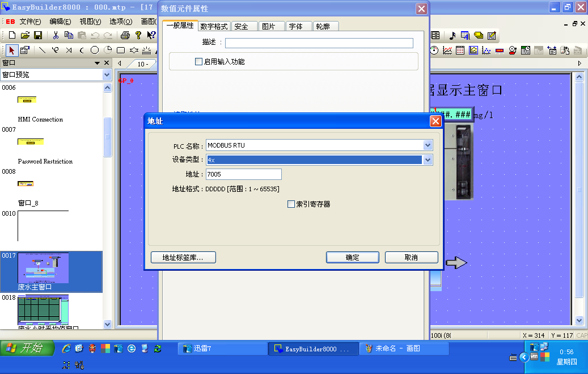Click the trend display chart icon

[x=447, y=50]
